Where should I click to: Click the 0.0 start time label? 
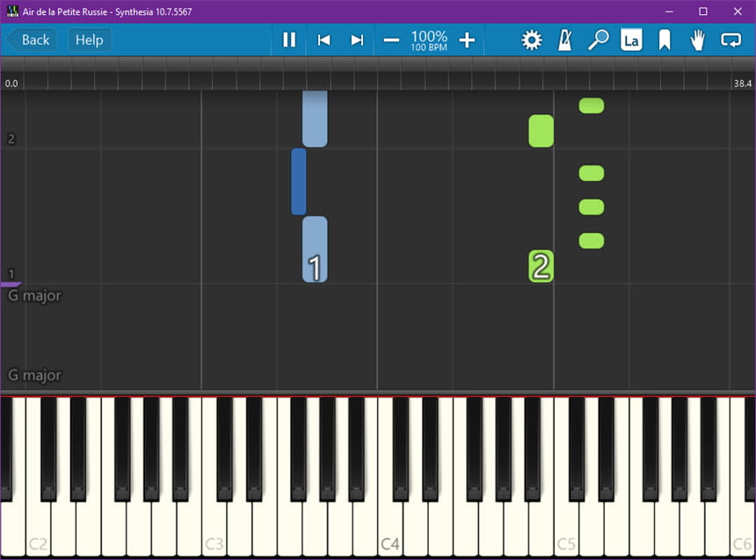pyautogui.click(x=11, y=84)
